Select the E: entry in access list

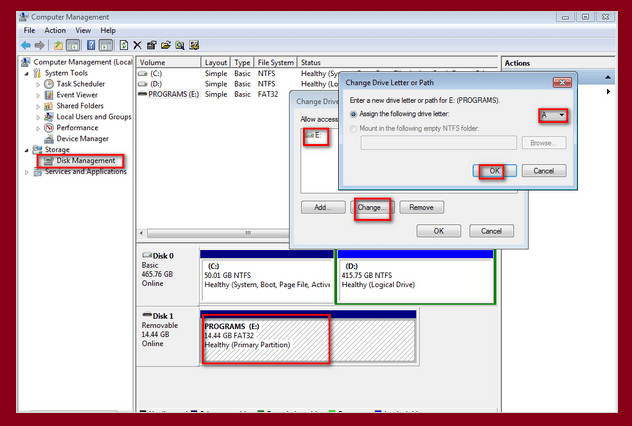314,135
